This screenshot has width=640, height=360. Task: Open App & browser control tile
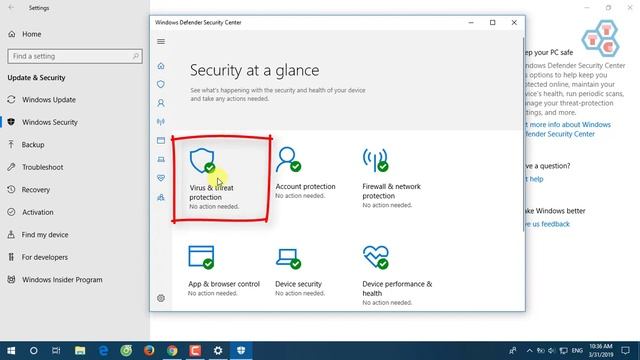coord(224,271)
